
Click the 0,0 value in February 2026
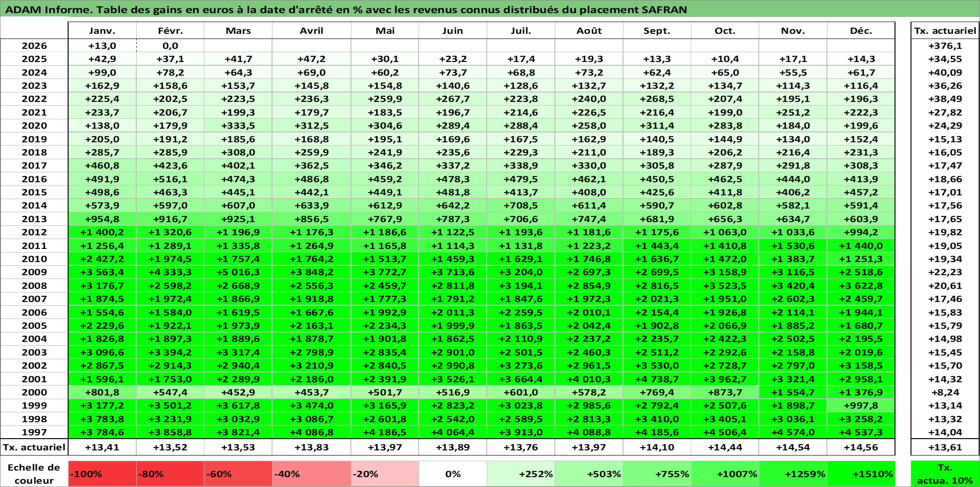[171, 46]
